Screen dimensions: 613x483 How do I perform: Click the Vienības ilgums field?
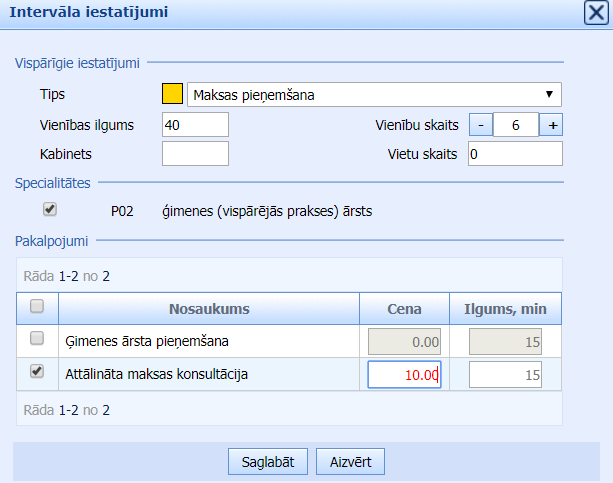(x=195, y=125)
